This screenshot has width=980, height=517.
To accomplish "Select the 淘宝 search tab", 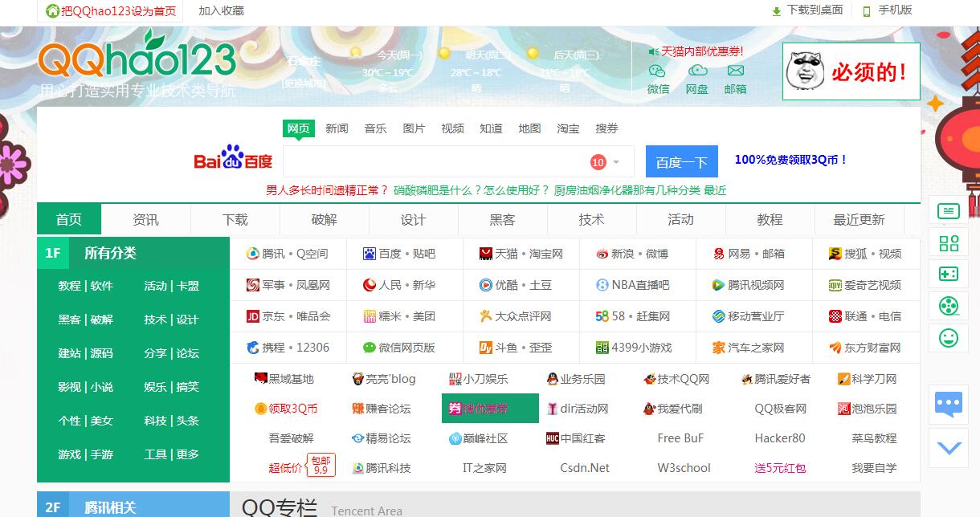I will [x=568, y=128].
